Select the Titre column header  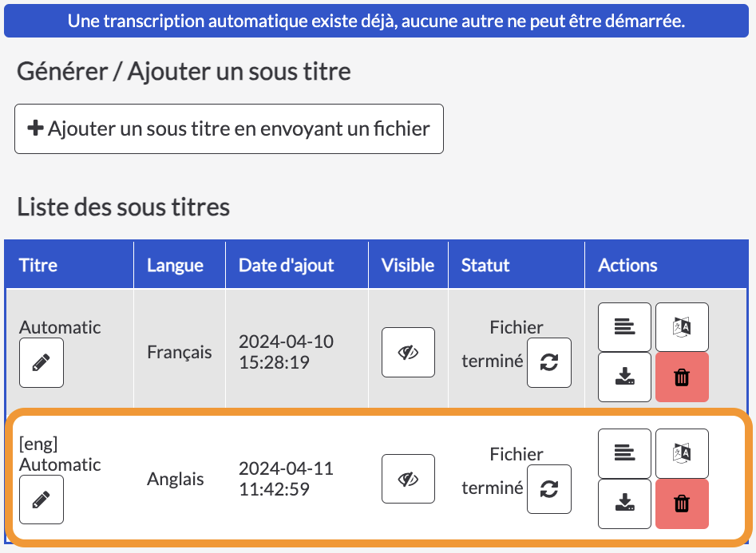(38, 265)
